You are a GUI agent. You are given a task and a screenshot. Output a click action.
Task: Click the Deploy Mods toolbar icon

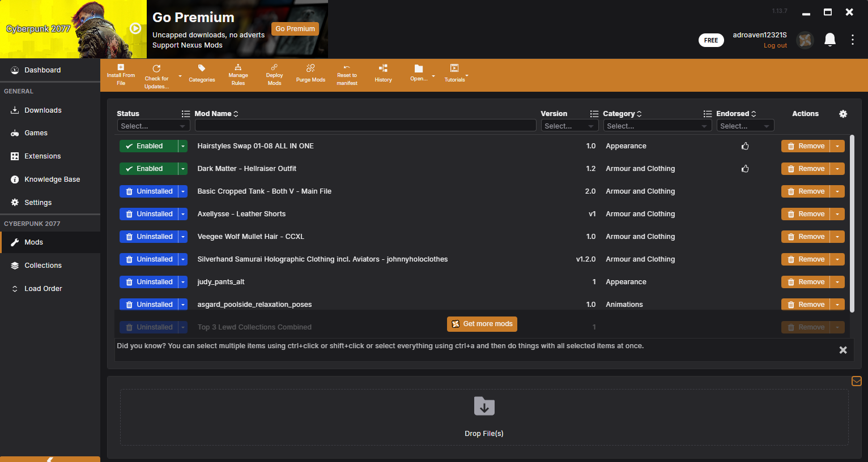(x=274, y=67)
